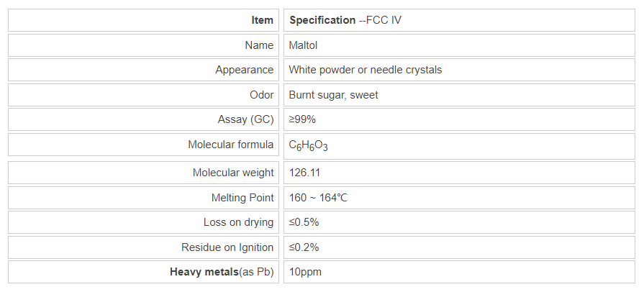Click the Residue on Ignition label
Viewport: 644px width, 292px height.
click(x=227, y=247)
